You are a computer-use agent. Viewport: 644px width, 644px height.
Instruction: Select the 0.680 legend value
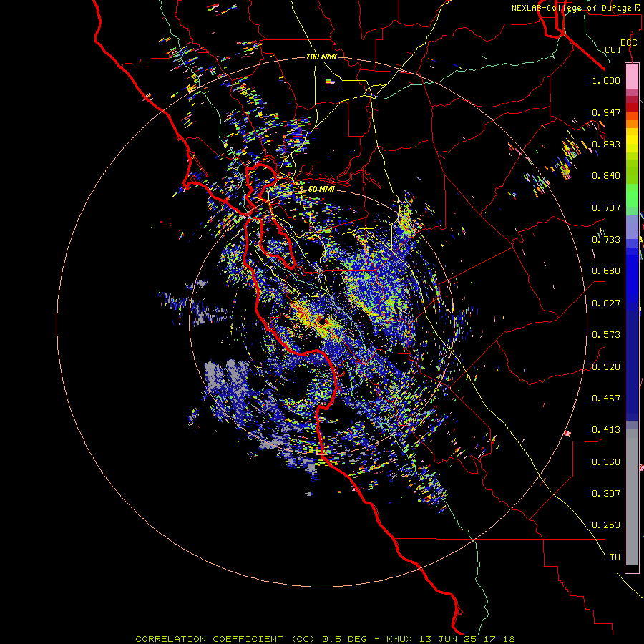pyautogui.click(x=606, y=271)
